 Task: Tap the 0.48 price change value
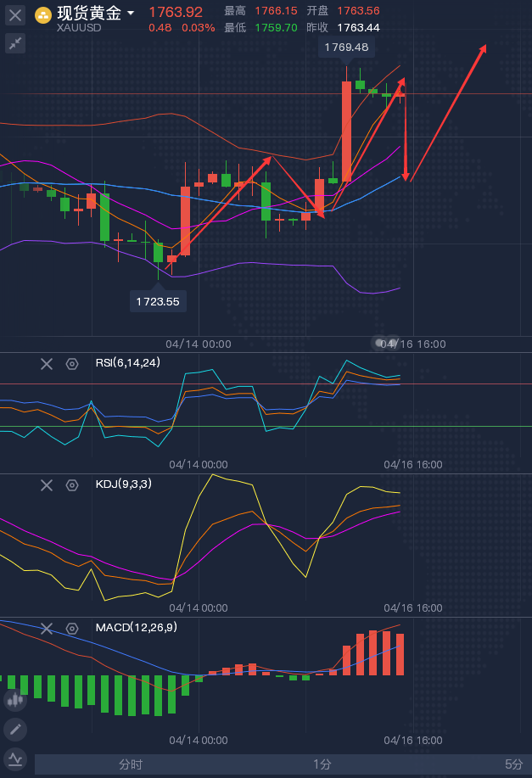160,28
